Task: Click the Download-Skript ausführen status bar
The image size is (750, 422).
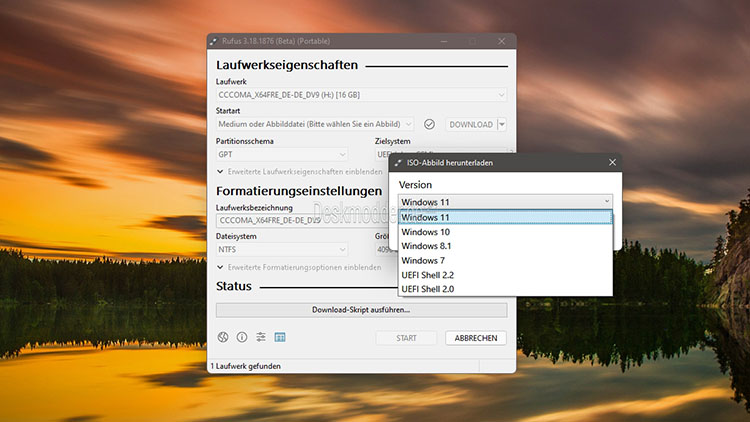Action: tap(361, 310)
